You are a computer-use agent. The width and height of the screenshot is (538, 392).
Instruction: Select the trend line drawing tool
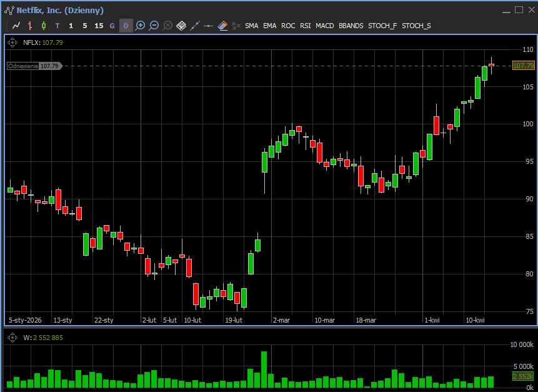tap(195, 26)
